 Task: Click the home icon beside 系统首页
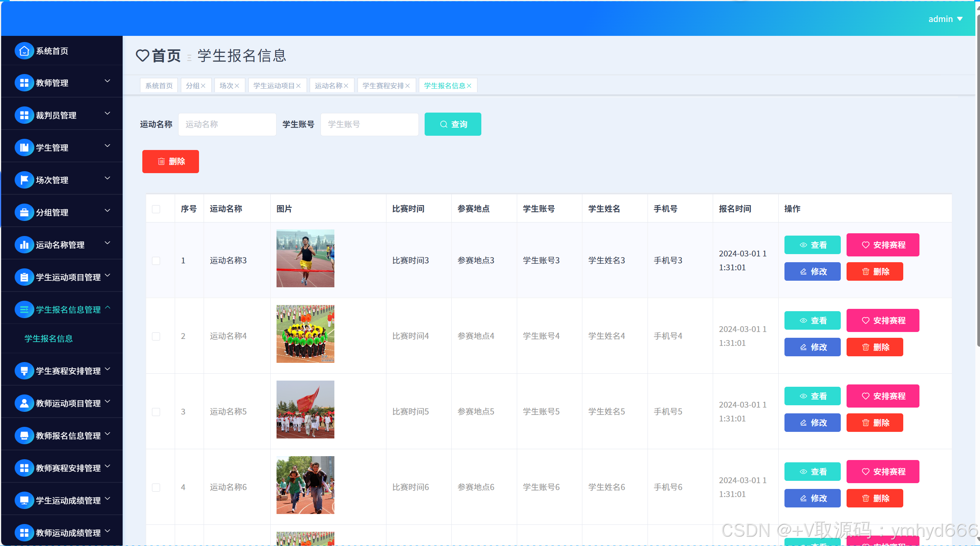click(24, 51)
